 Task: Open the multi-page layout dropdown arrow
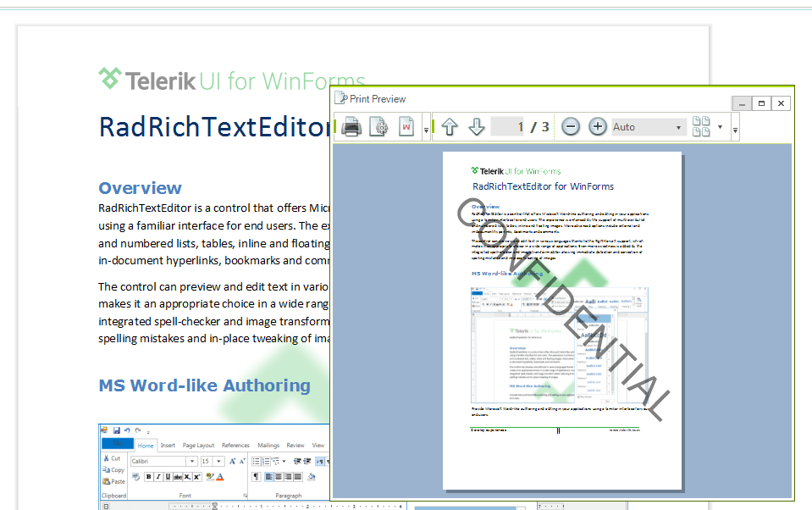point(720,127)
